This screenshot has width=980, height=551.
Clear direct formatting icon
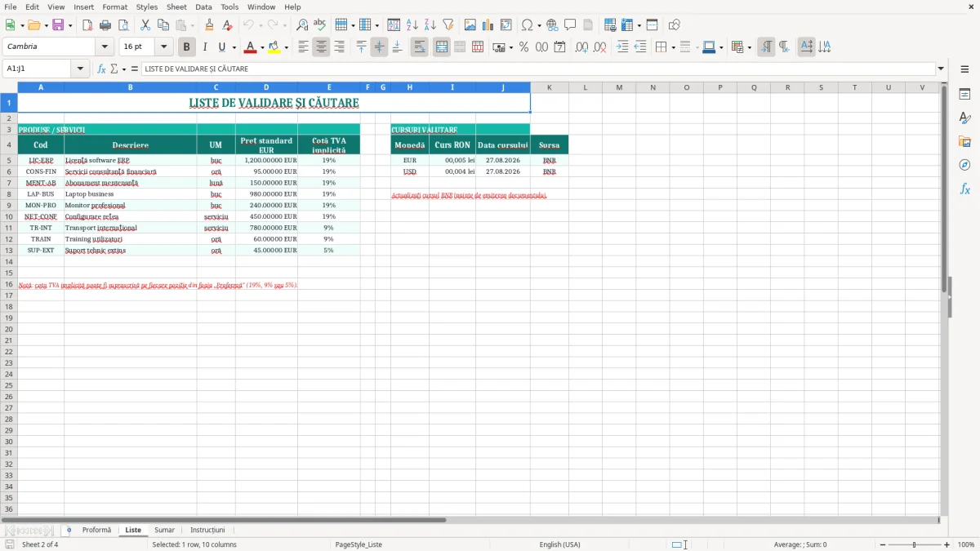pyautogui.click(x=228, y=25)
